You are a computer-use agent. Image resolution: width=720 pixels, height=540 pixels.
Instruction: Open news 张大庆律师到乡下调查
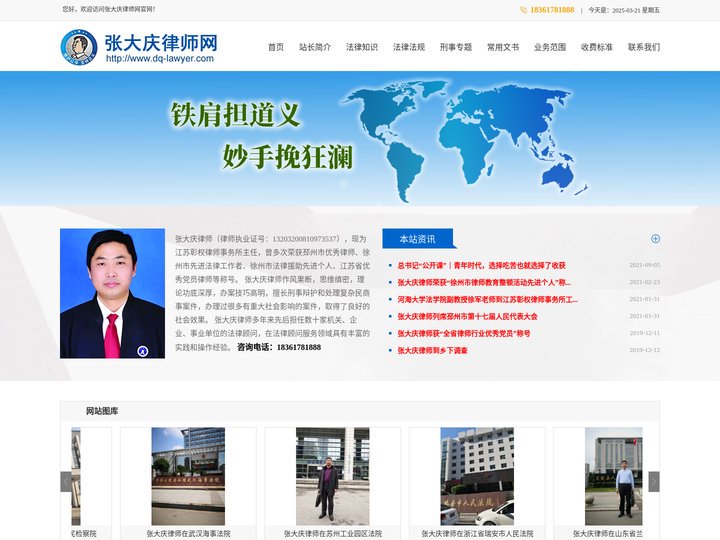(433, 350)
